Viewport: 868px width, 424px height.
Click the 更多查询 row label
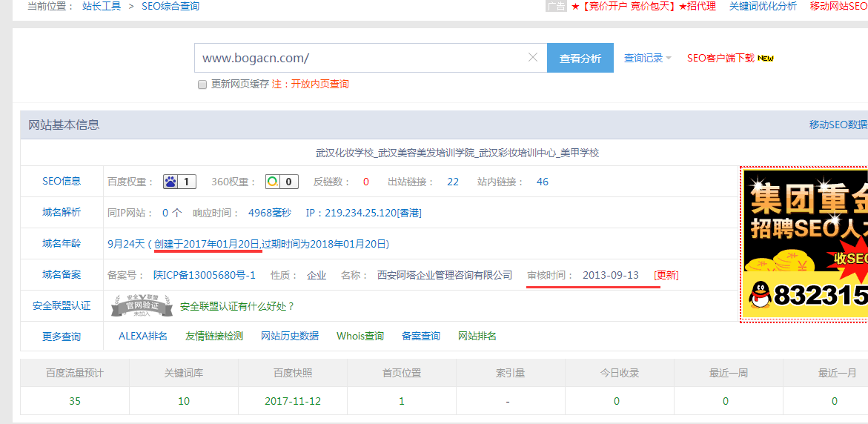pyautogui.click(x=62, y=337)
